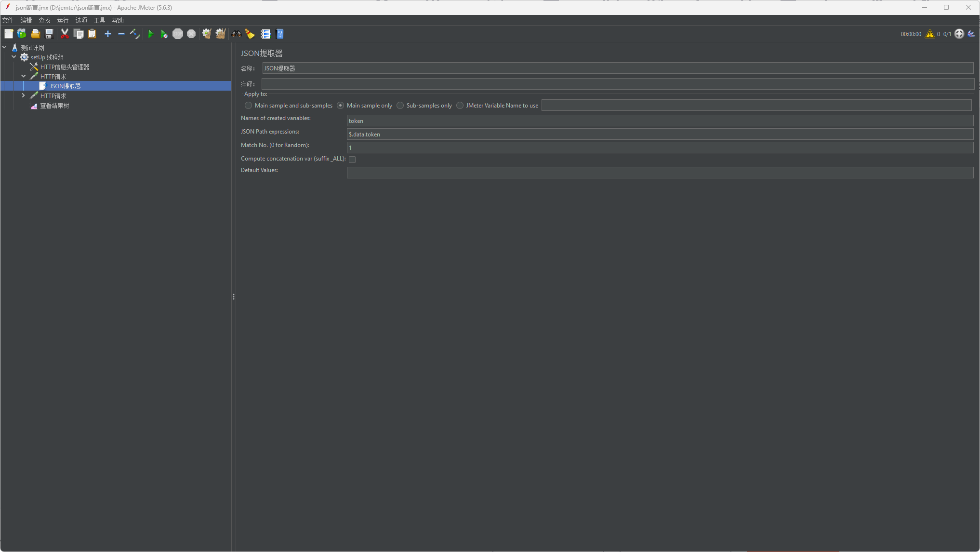Select the Main sample and sub-samples radio button

click(248, 105)
